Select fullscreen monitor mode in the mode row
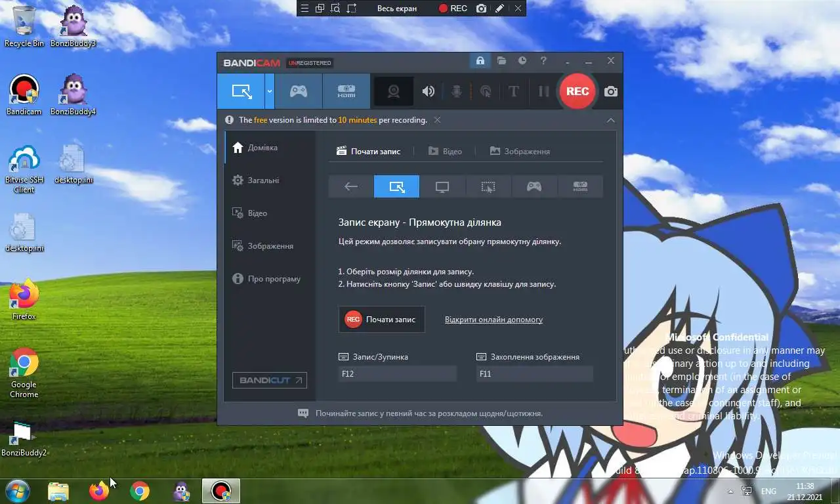This screenshot has height=504, width=840. 442,186
